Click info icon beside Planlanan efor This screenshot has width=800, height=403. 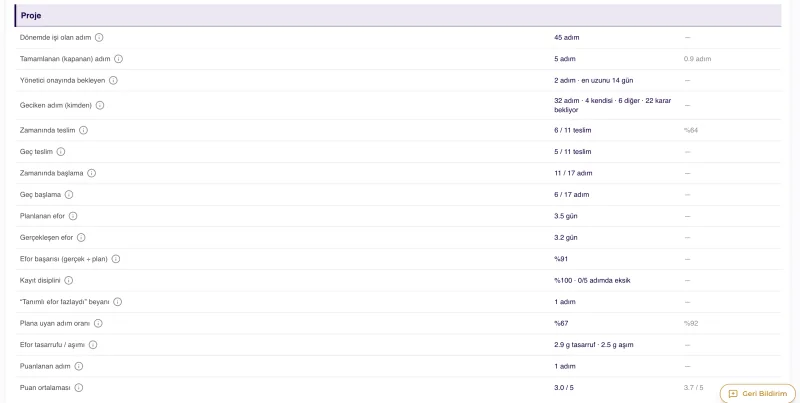coord(73,216)
